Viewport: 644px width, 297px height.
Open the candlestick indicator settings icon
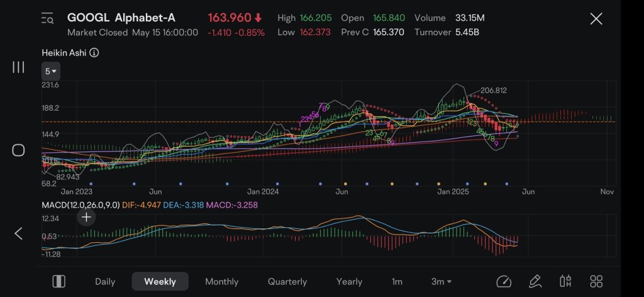565,281
